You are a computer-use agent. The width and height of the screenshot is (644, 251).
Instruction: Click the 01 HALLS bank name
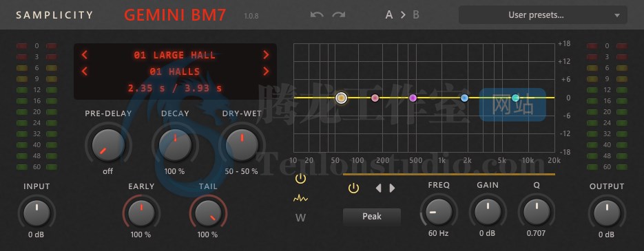click(x=175, y=72)
